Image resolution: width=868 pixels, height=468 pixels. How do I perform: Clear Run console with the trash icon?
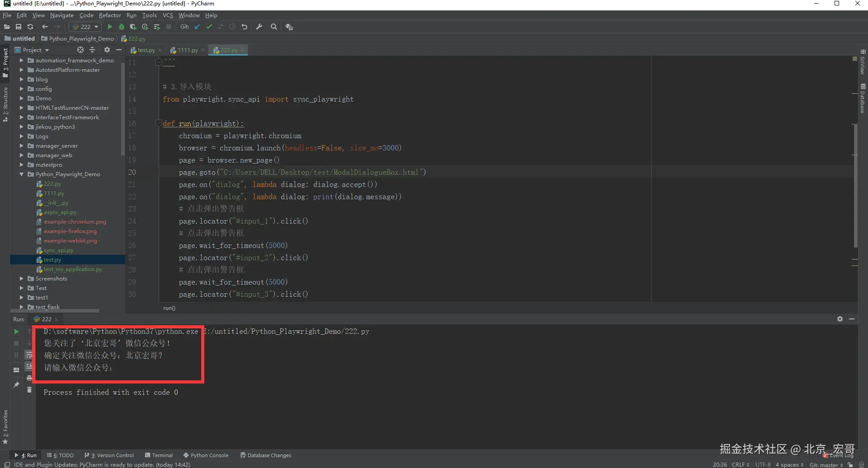click(x=29, y=389)
